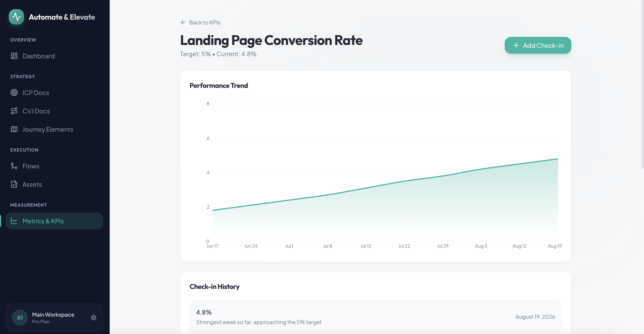Click the A1 workspace avatar
644x334 pixels.
20,318
